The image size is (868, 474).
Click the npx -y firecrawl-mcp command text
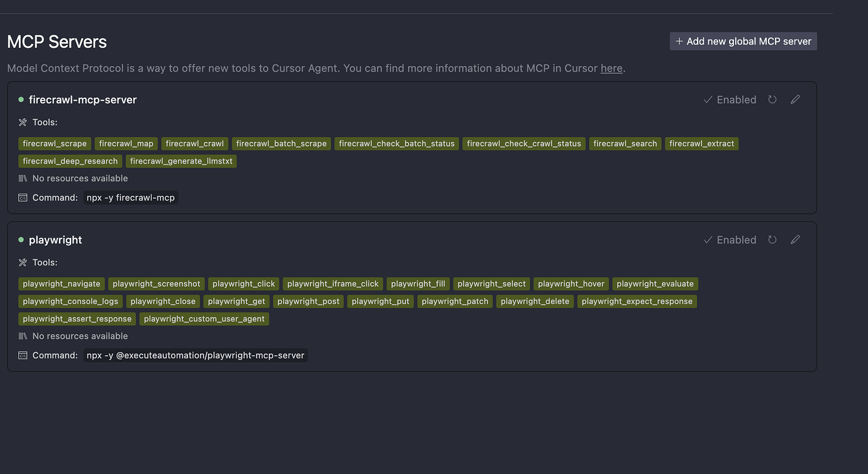click(x=130, y=197)
